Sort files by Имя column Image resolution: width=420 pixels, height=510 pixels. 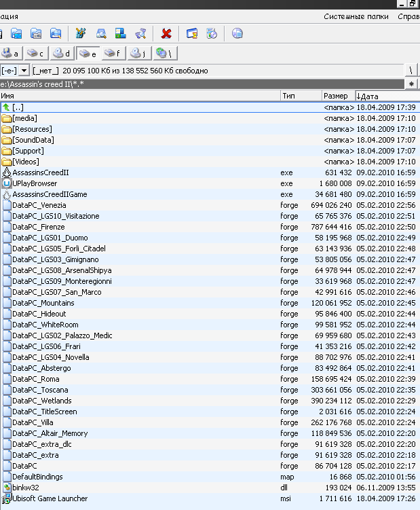click(140, 96)
